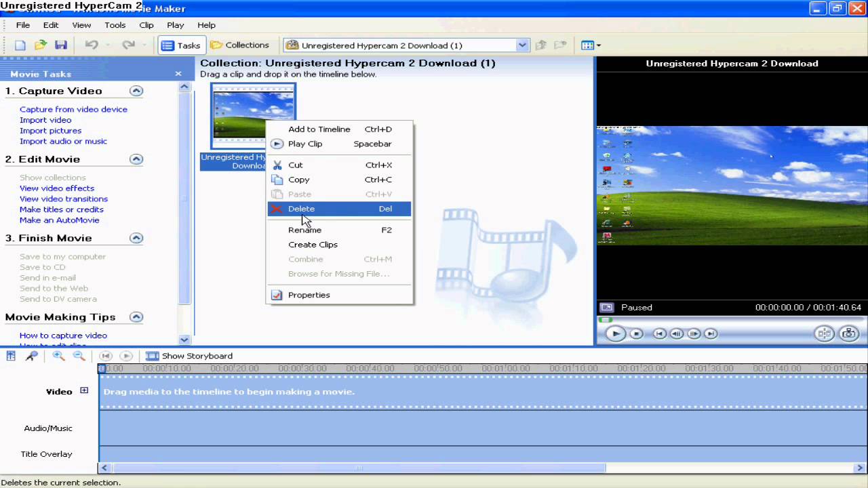The width and height of the screenshot is (868, 488).
Task: Select the Hypercam clip thumbnail
Action: click(x=253, y=116)
